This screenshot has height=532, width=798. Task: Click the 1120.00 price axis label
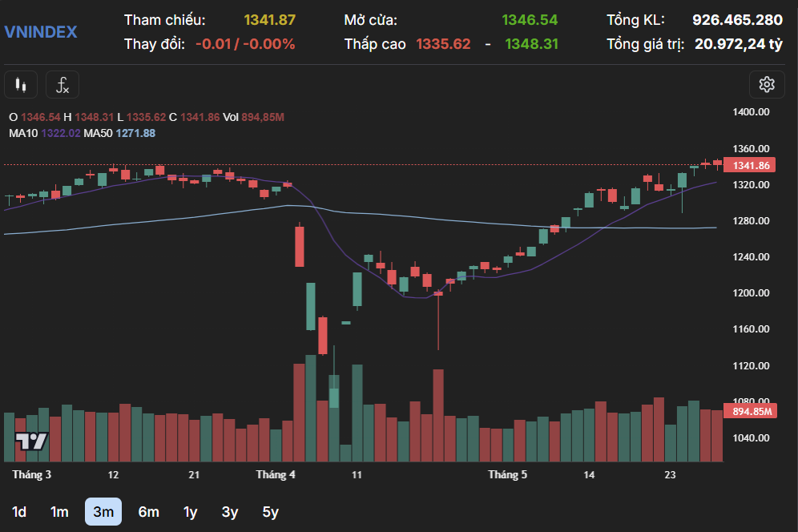coord(752,365)
